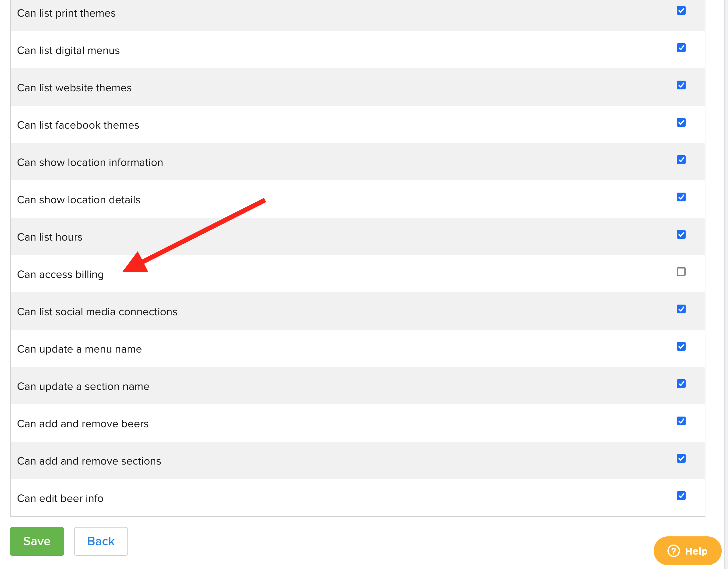Screen dimensions: 728x569
Task: Click the 'Can update a menu name' label
Action: click(x=79, y=349)
